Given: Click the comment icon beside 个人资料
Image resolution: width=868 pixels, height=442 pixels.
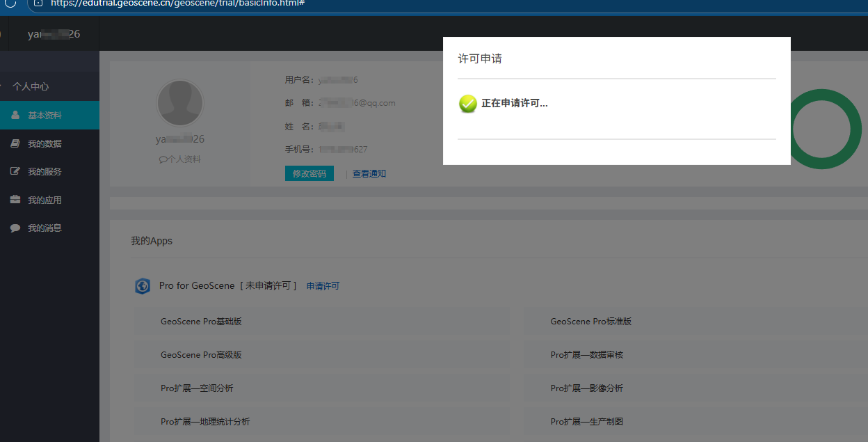Looking at the screenshot, I should pyautogui.click(x=163, y=159).
